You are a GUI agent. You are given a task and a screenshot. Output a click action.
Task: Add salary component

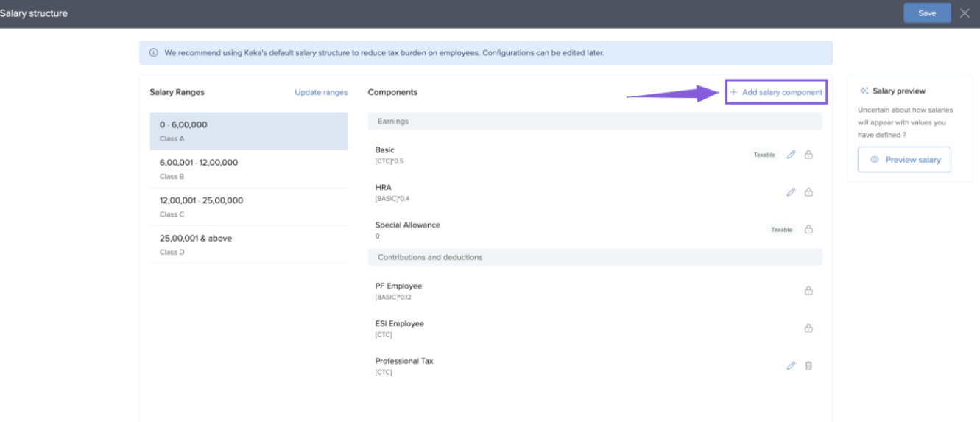(776, 92)
